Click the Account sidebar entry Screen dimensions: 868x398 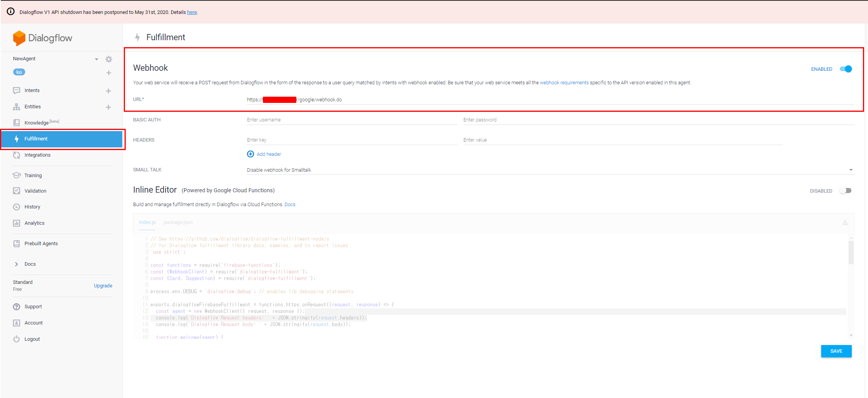[34, 323]
